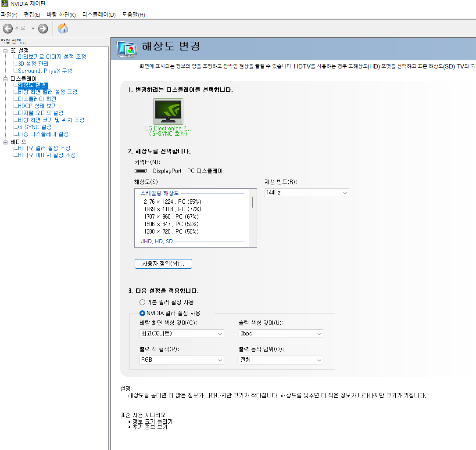Click the Back arrow button
The width and height of the screenshot is (476, 450).
[8, 29]
